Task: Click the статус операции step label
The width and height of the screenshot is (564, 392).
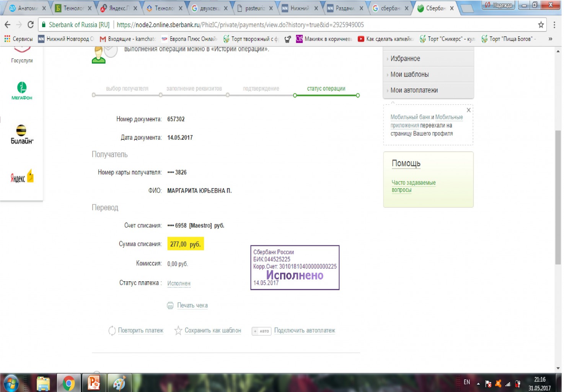Action: 326,88
